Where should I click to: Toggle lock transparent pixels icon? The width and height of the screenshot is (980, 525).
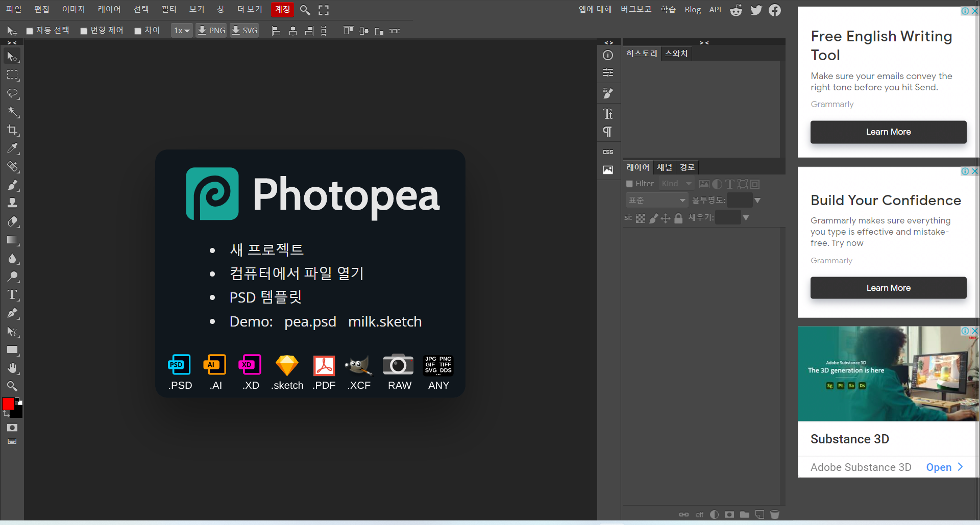[641, 218]
